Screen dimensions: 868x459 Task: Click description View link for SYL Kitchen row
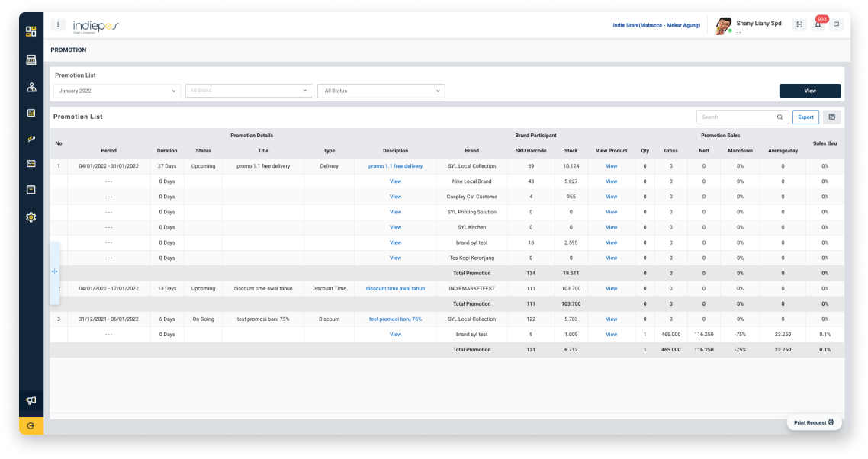click(395, 227)
